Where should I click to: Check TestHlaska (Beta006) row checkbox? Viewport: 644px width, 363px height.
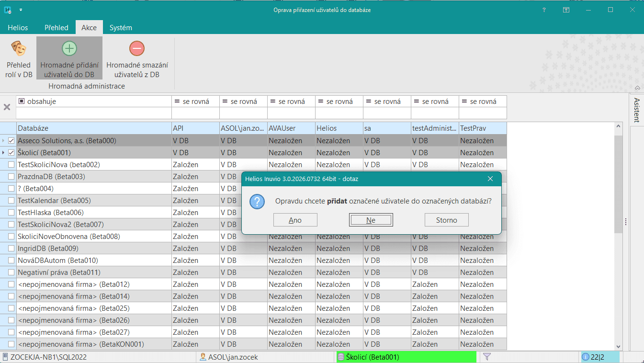tap(11, 213)
